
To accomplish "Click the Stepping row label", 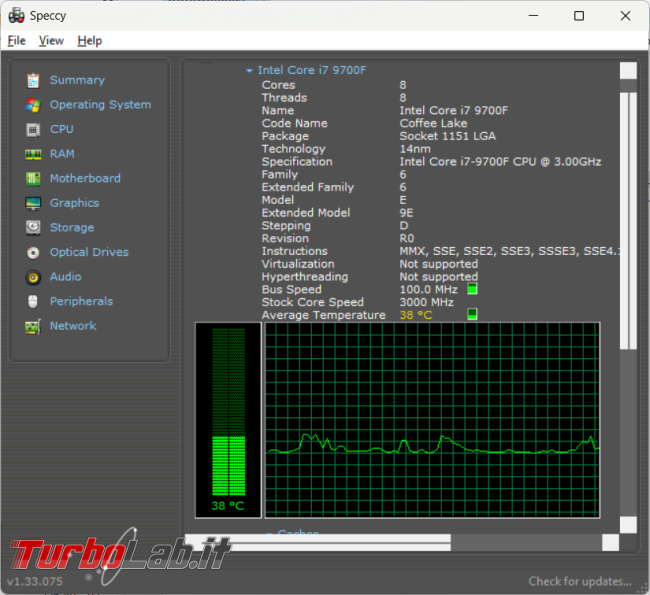I will coord(286,226).
